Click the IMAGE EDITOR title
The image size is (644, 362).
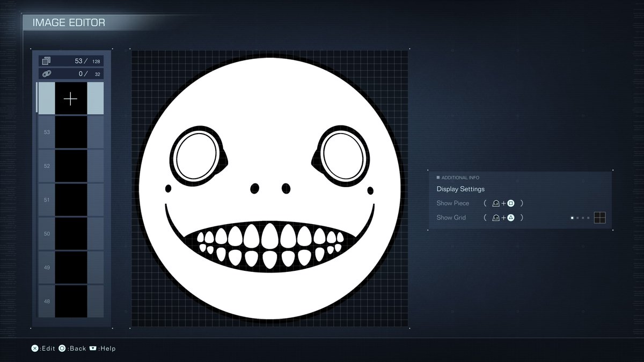[69, 23]
